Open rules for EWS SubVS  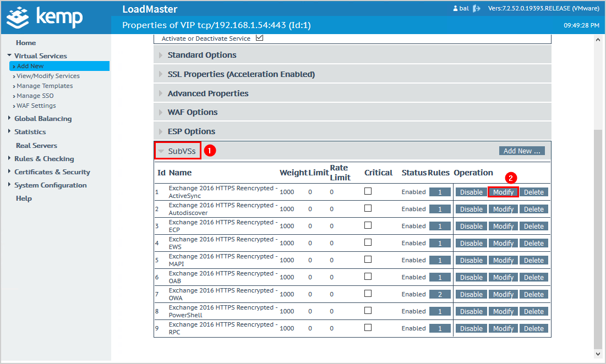[440, 243]
